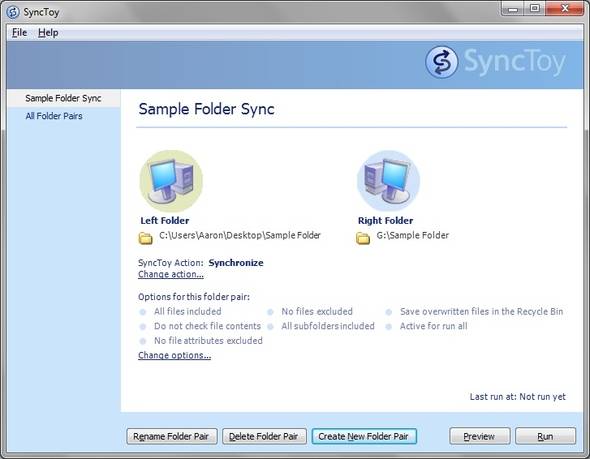Click the Synchronize action label
The height and width of the screenshot is (459, 590).
[236, 263]
